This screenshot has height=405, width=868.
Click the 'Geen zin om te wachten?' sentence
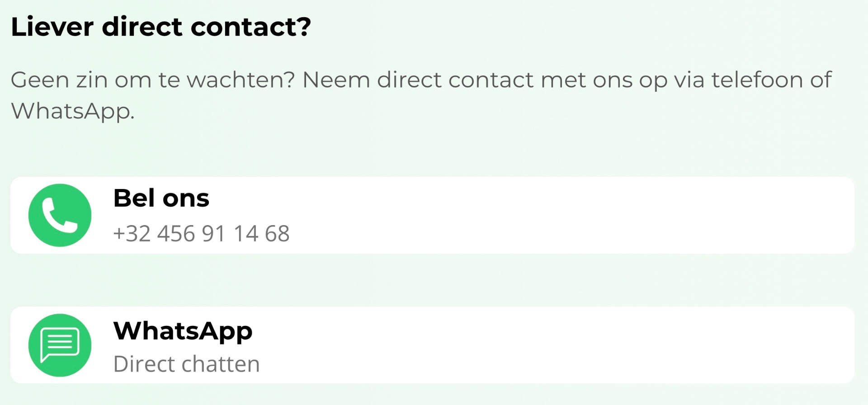pos(153,80)
